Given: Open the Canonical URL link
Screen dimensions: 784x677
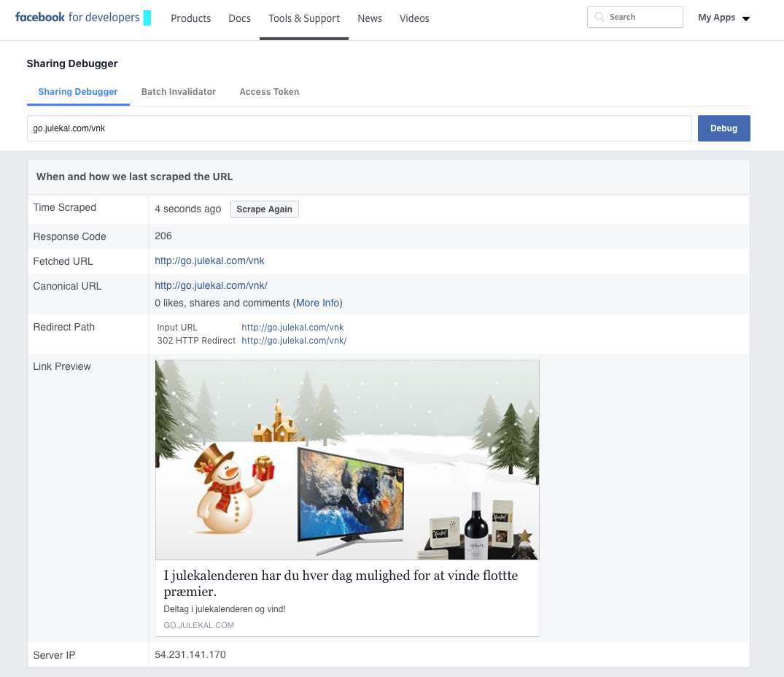Looking at the screenshot, I should [211, 286].
